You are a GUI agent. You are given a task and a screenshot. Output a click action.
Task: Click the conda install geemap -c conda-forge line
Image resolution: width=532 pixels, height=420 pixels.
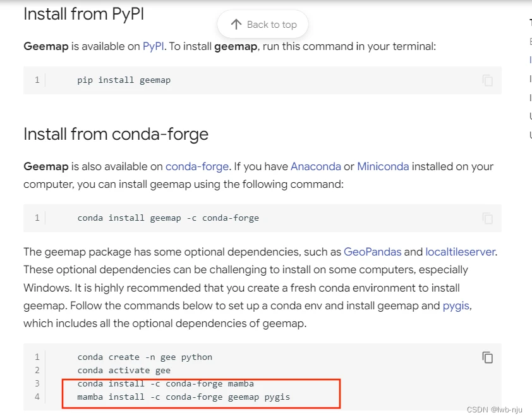click(168, 218)
